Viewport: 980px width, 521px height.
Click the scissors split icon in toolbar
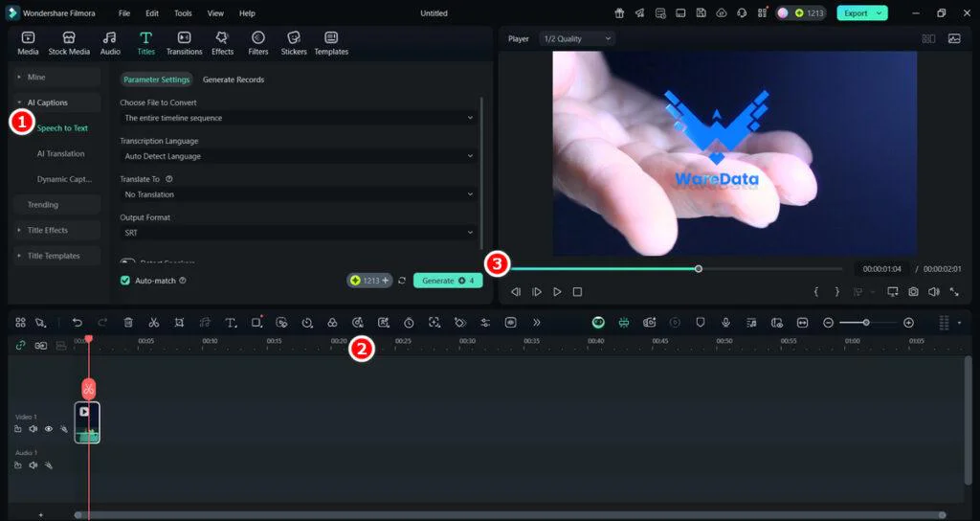[x=154, y=323]
